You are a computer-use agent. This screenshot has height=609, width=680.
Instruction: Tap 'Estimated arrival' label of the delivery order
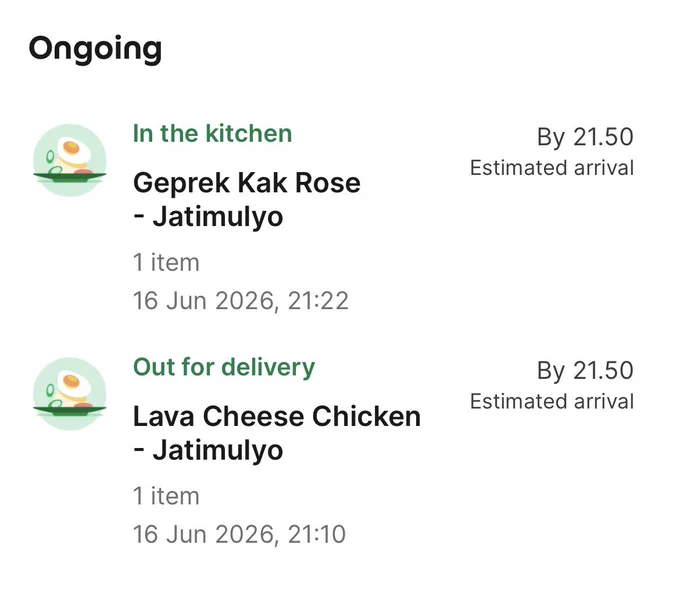coord(552,402)
